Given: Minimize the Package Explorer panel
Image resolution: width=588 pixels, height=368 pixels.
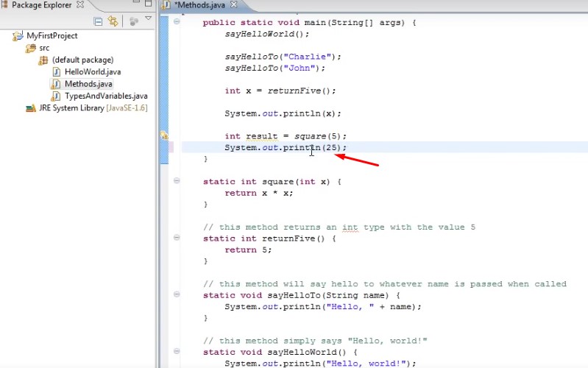Looking at the screenshot, I should [x=135, y=5].
